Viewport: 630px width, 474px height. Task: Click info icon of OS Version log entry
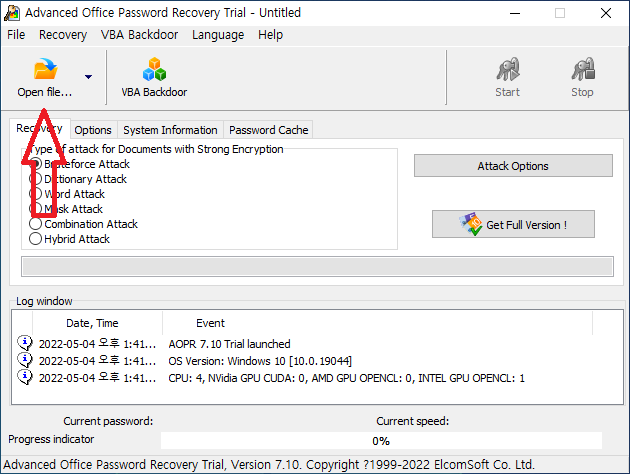coord(25,360)
